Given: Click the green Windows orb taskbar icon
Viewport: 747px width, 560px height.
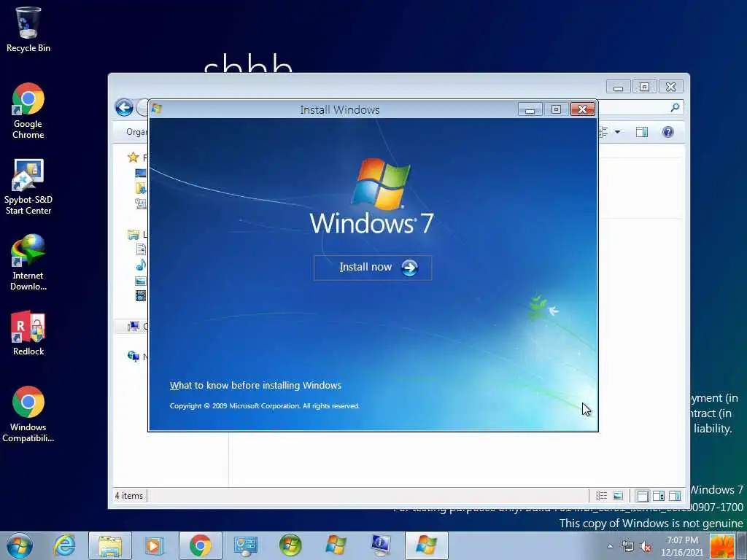Looking at the screenshot, I should pos(290,545).
